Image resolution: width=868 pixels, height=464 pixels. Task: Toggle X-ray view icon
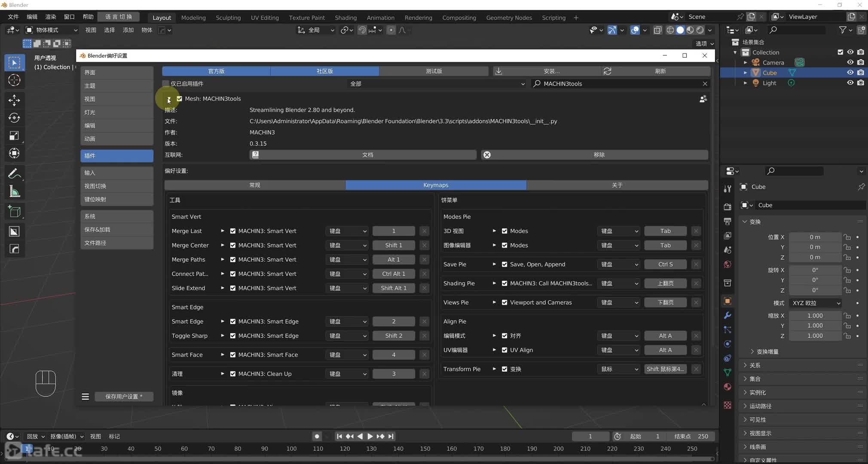[657, 30]
